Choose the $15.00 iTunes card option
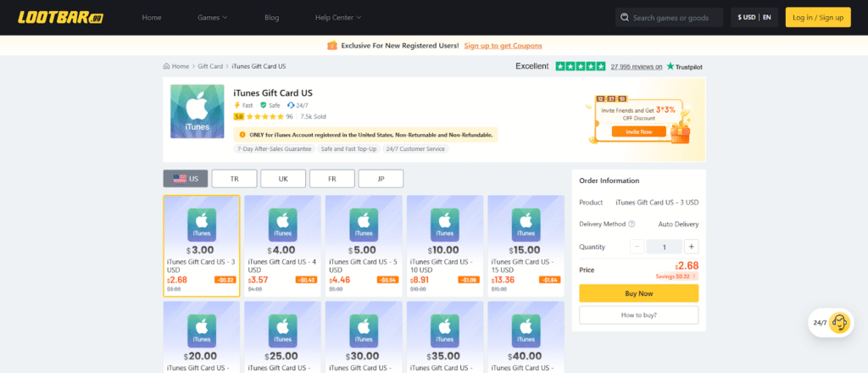Viewport: 868px width, 373px height. (x=526, y=246)
